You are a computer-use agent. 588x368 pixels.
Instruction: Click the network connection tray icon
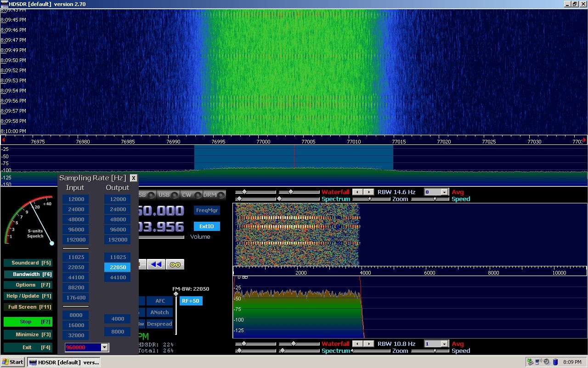pos(538,362)
